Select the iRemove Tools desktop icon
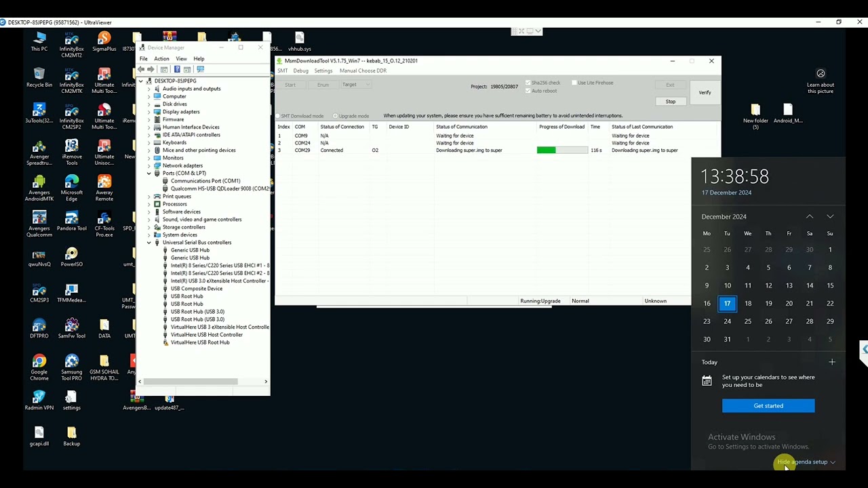The image size is (868, 488). [71, 152]
